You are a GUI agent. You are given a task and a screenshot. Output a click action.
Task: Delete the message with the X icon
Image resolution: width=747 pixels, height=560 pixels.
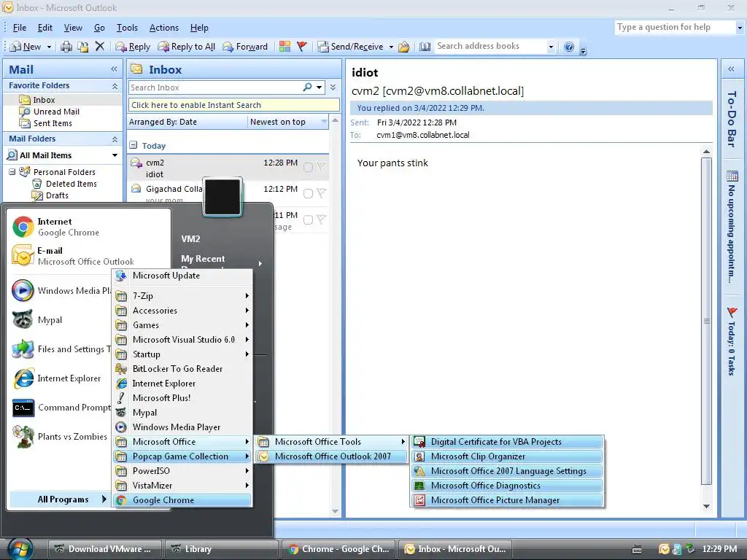click(x=99, y=46)
